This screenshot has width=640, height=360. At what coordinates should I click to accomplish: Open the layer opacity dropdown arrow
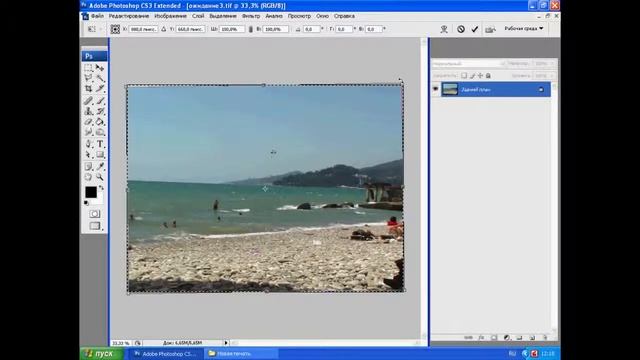[x=551, y=64]
